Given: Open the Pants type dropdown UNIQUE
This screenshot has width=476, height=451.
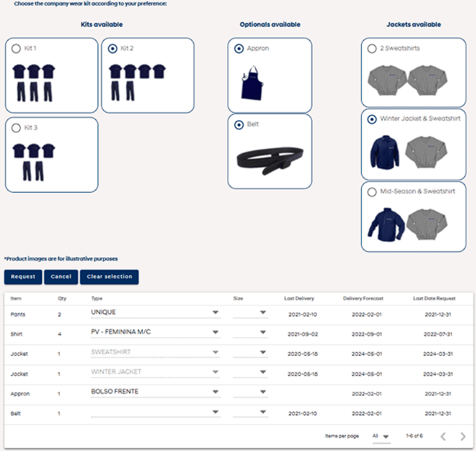Looking at the screenshot, I should (156, 312).
